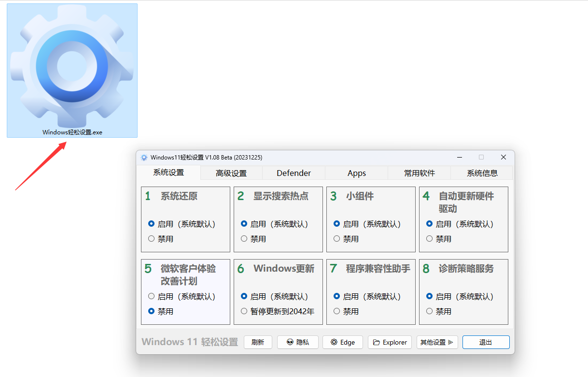Click the alien icon on the 隐私 button

[x=290, y=342]
